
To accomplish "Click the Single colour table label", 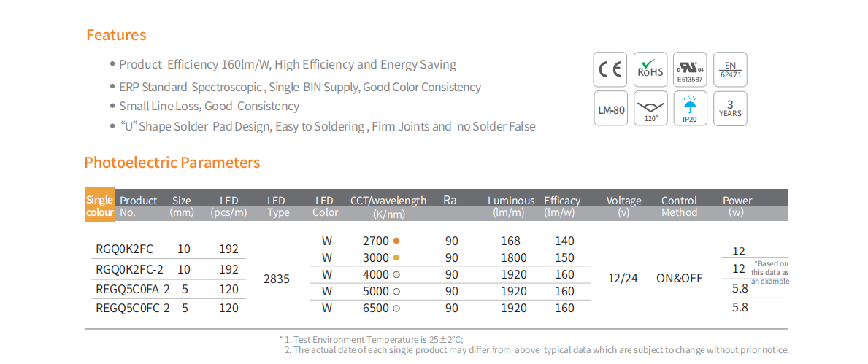I will point(99,206).
